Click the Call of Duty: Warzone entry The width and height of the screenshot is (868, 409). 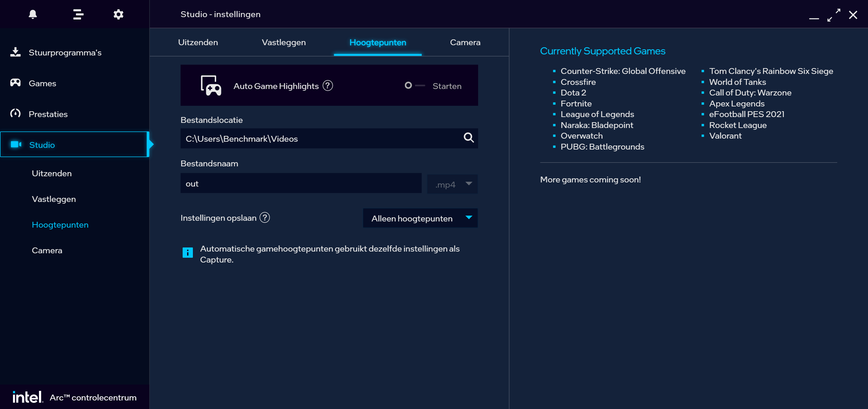pos(750,92)
